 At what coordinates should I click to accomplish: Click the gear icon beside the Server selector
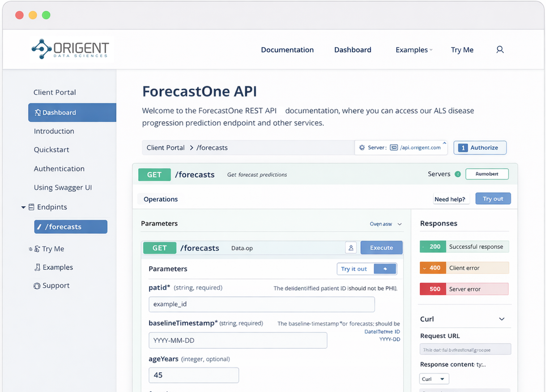click(x=363, y=148)
